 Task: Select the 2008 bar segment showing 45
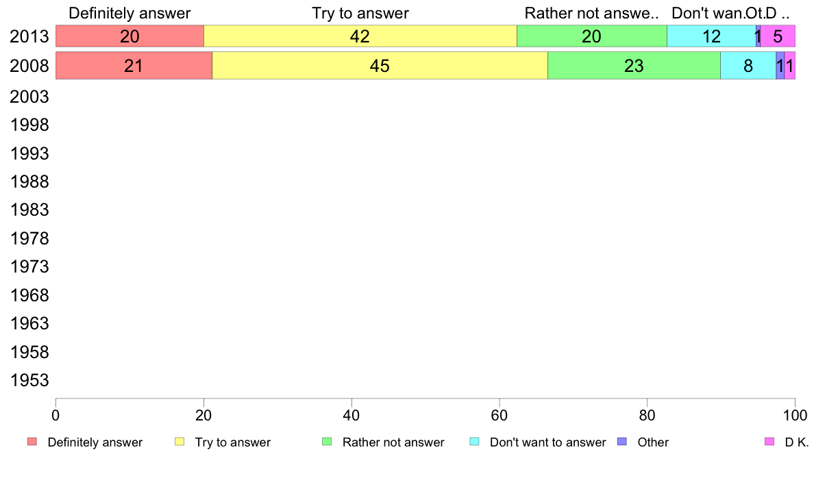[x=380, y=66]
